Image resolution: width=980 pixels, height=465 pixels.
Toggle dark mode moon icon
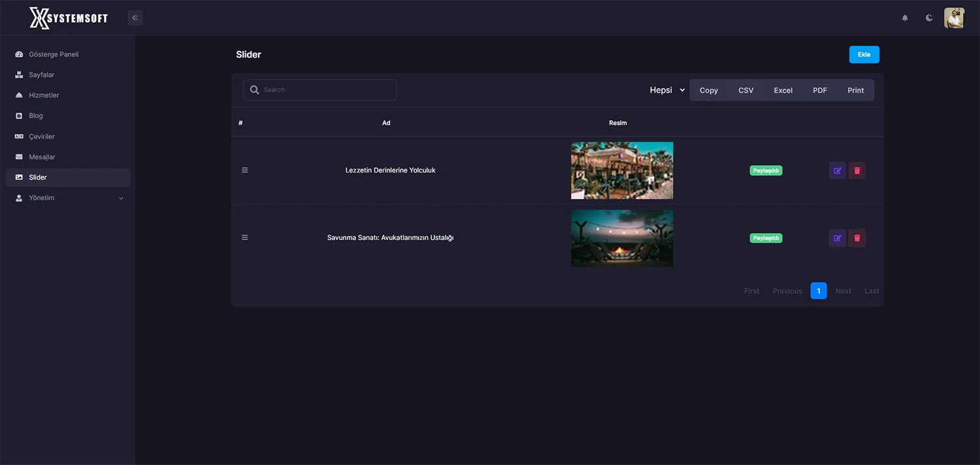tap(929, 18)
